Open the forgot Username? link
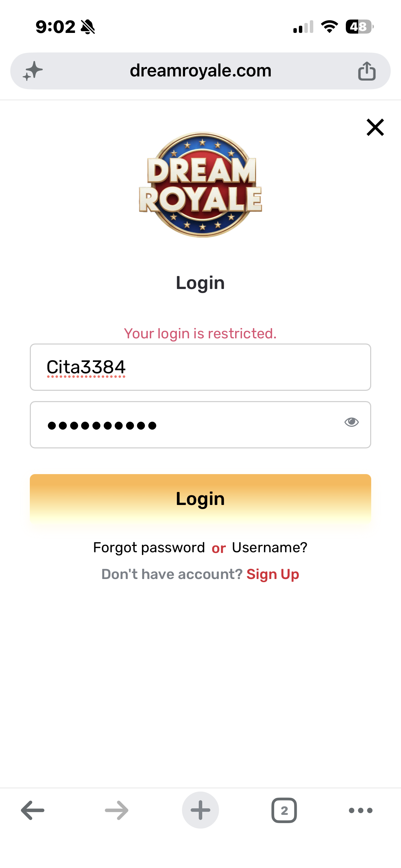Image resolution: width=401 pixels, height=868 pixels. [270, 547]
